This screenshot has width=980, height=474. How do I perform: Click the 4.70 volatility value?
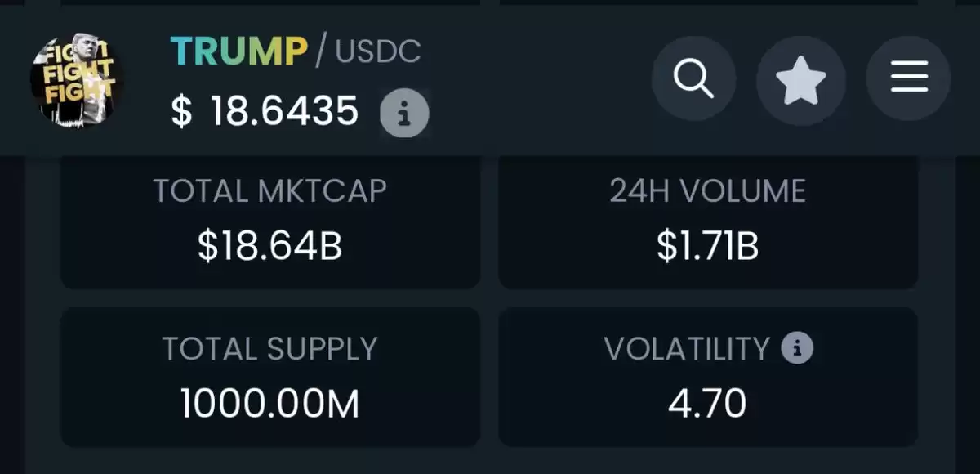coord(707,404)
